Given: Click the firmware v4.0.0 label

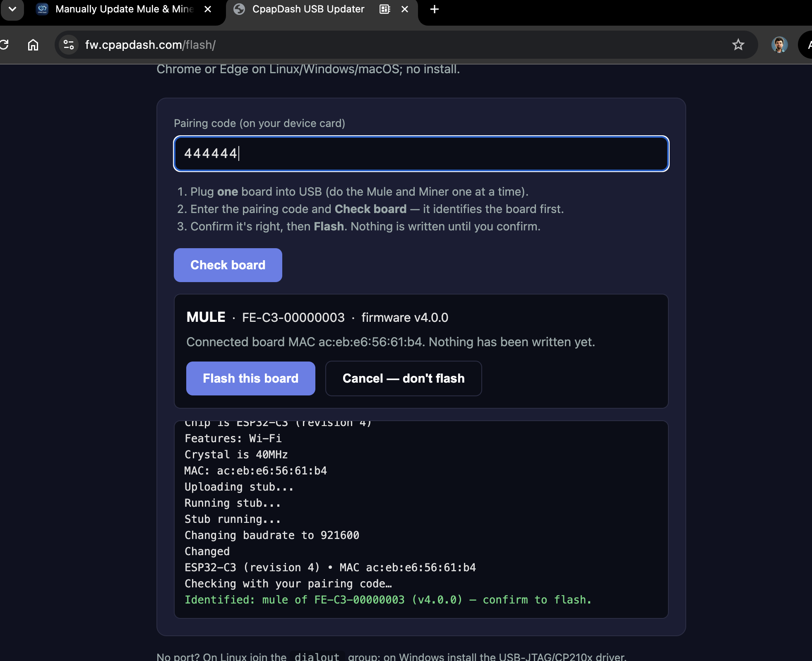Looking at the screenshot, I should point(405,318).
